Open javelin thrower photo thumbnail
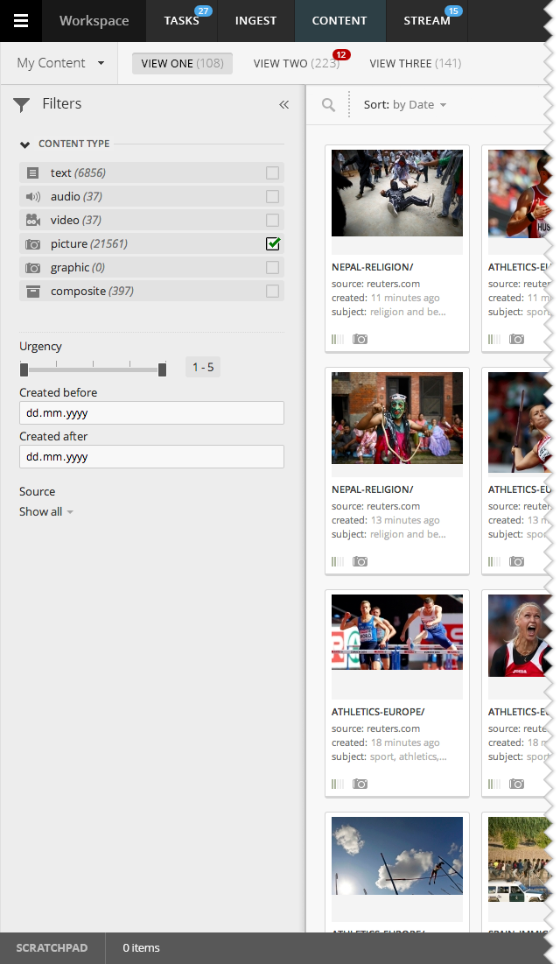The image size is (560, 964). (x=520, y=422)
